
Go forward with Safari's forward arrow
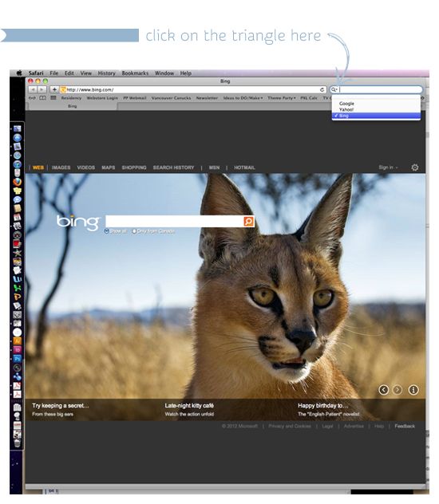(42, 89)
